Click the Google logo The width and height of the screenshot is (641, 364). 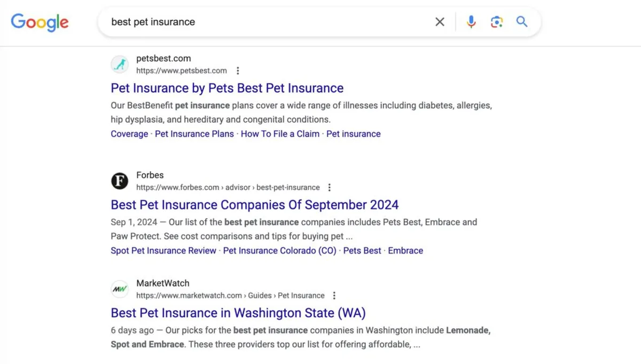[x=40, y=22]
